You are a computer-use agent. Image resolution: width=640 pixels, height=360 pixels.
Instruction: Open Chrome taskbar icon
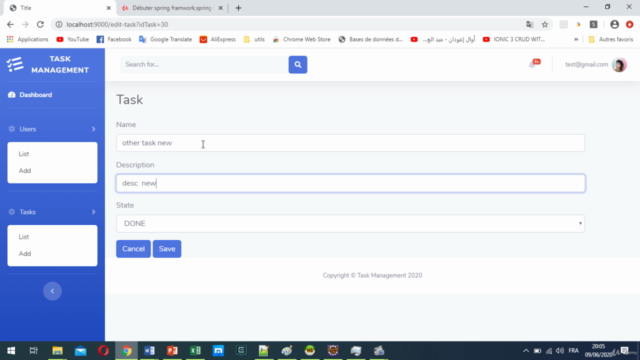point(127,351)
